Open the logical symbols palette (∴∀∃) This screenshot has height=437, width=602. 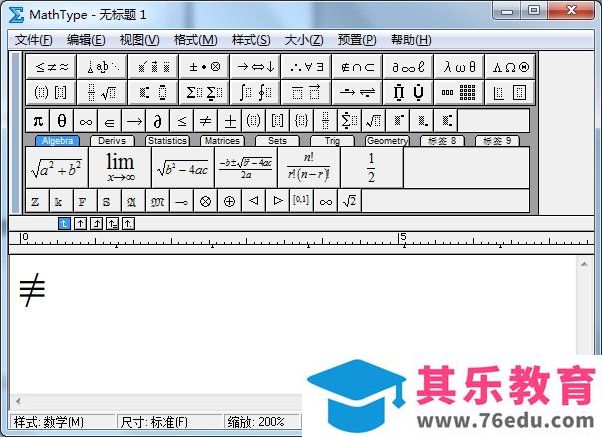click(x=306, y=67)
